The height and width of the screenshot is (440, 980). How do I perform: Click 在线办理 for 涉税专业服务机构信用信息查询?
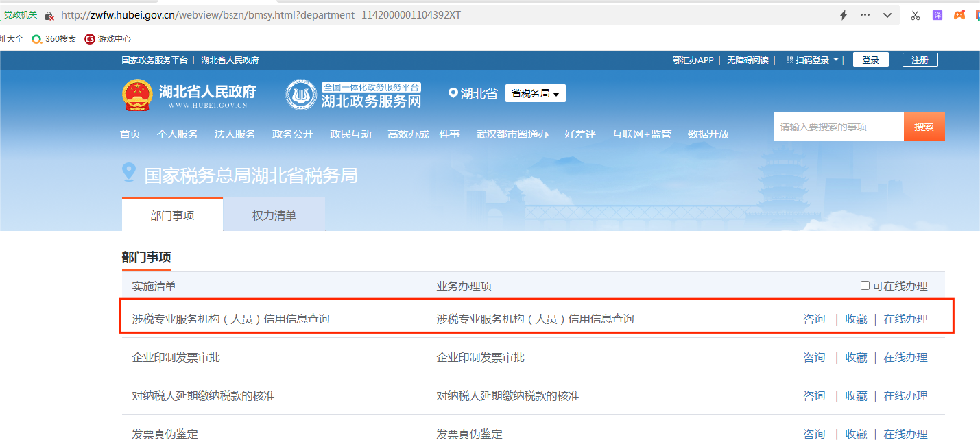905,319
